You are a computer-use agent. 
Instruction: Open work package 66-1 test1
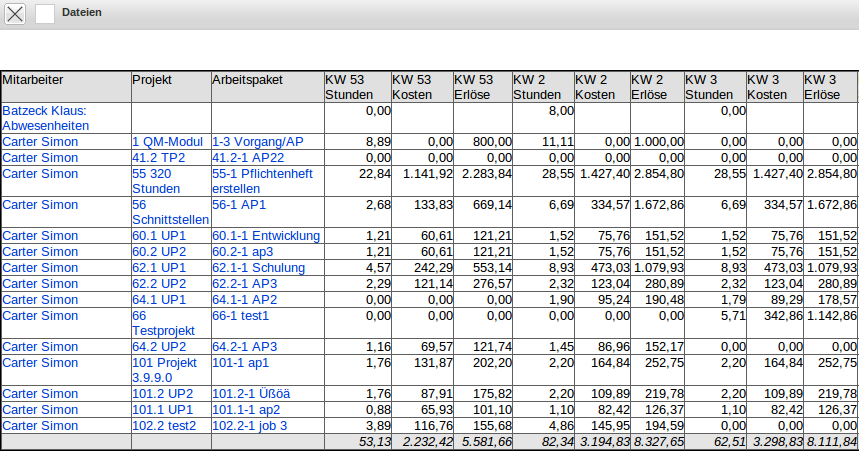[x=240, y=316]
